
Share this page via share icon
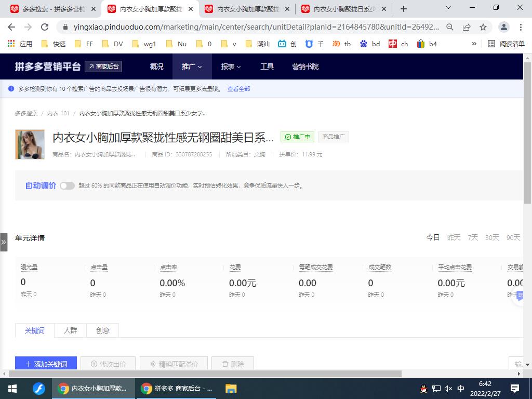point(467,27)
